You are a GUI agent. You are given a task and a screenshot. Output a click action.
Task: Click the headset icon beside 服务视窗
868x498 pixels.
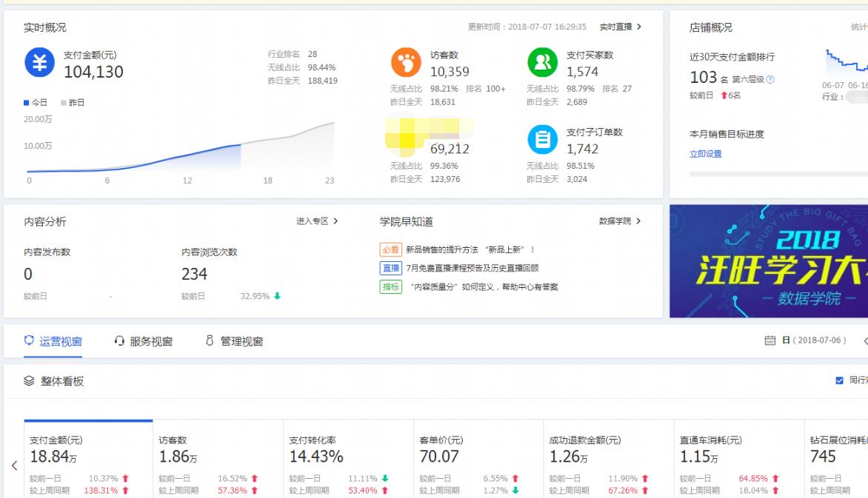coord(118,341)
